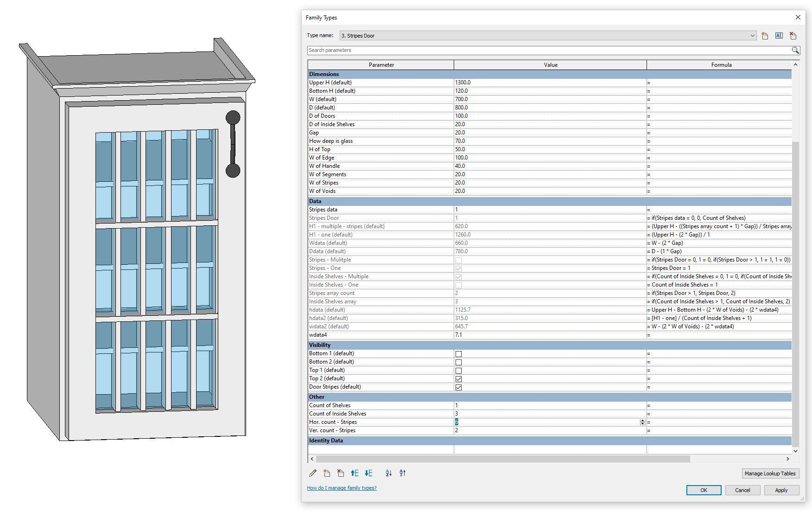Enable the Bottom 2 (default) checkbox
Screen dimensions: 812x518
pyautogui.click(x=458, y=362)
